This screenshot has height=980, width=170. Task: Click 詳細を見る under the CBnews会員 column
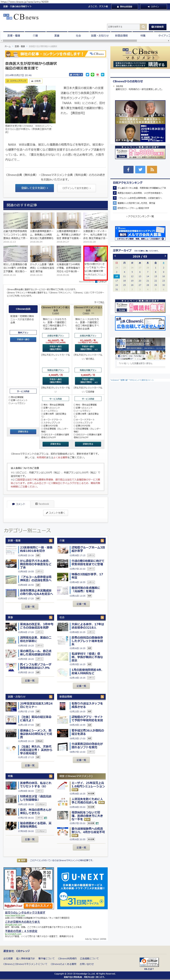pos(23,431)
